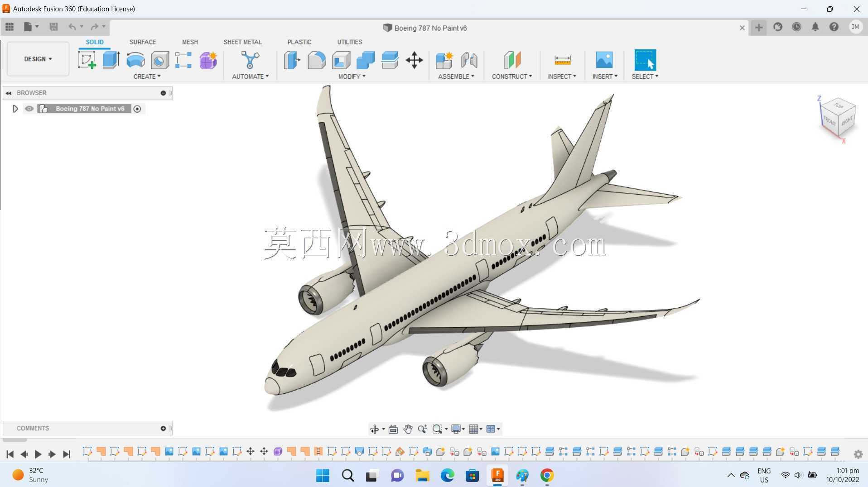Play the timeline
Screen dimensions: 868x487
(38, 454)
